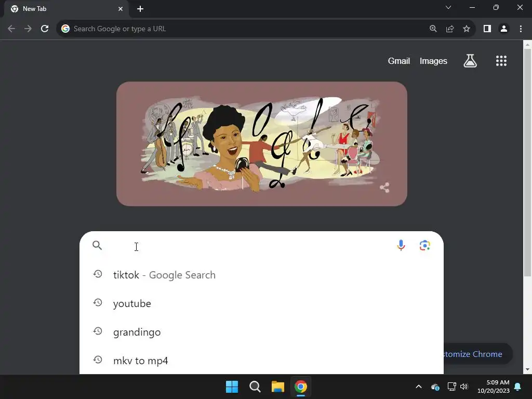
Task: Start voice search with the microphone
Action: click(401, 245)
